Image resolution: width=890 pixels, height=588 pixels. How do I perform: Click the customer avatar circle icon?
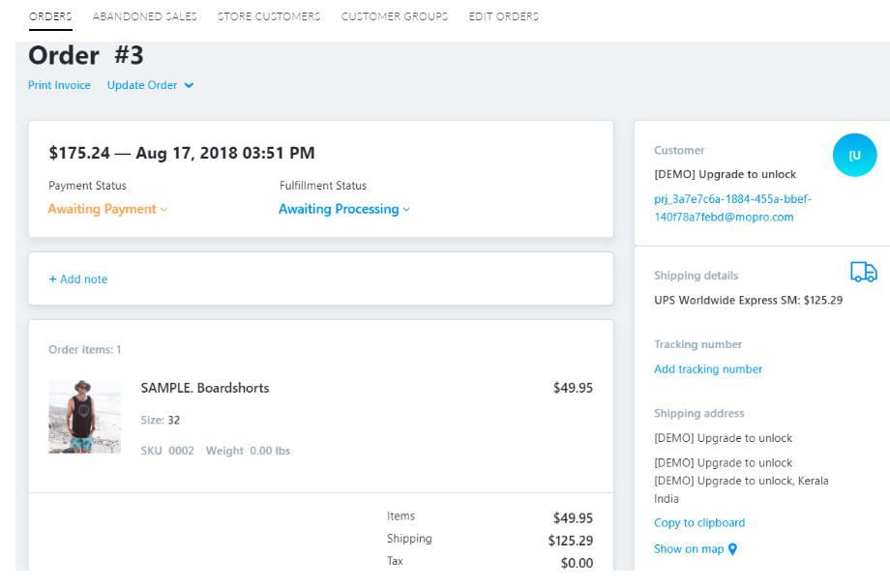tap(854, 155)
